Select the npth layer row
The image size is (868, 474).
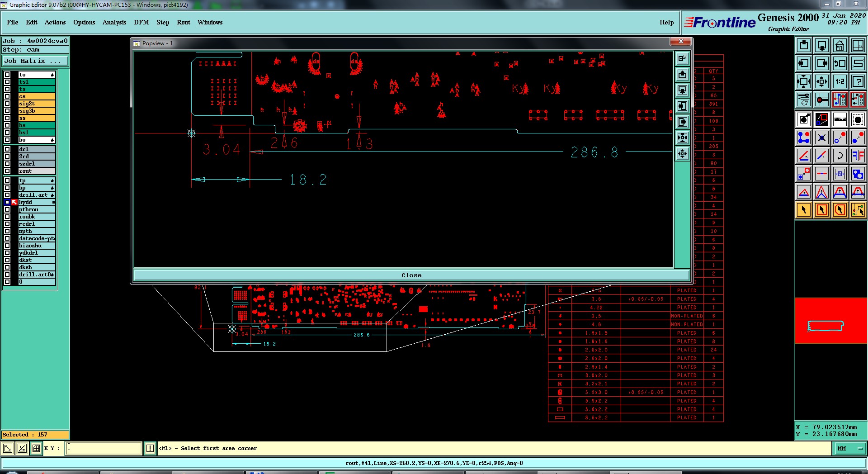[x=37, y=231]
